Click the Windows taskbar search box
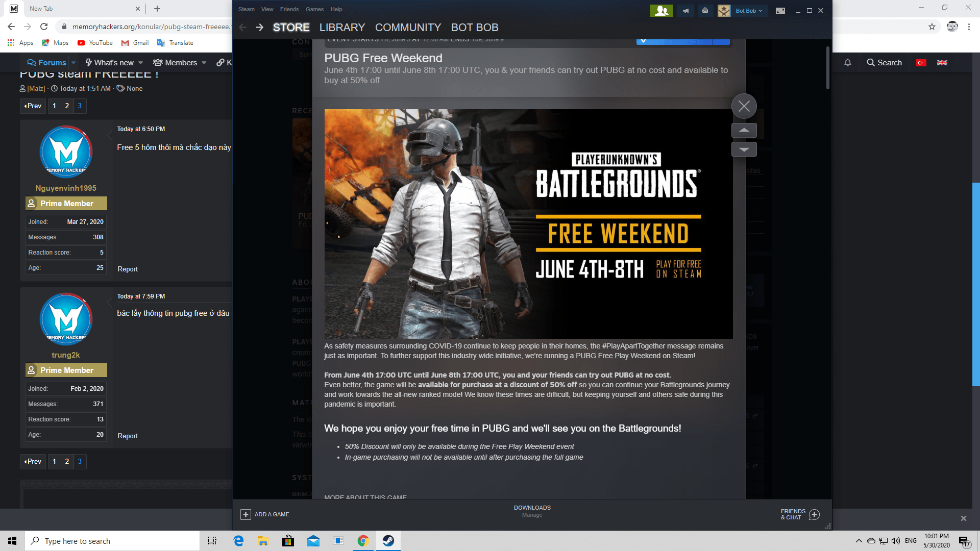980x551 pixels. tap(112, 541)
